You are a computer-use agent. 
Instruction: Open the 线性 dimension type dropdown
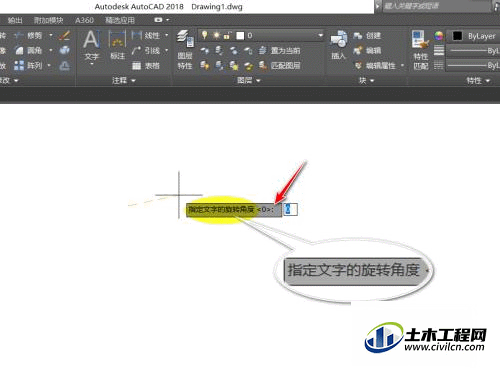(167, 35)
